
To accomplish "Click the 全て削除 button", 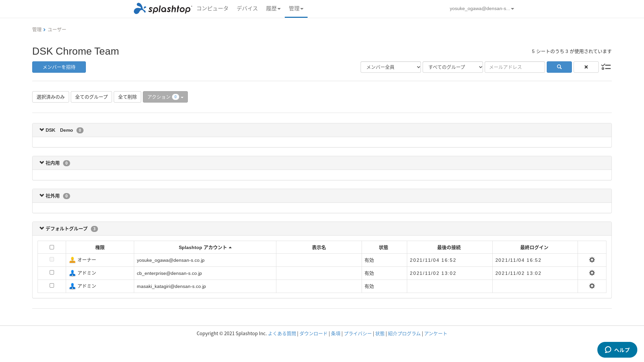I will pyautogui.click(x=127, y=97).
